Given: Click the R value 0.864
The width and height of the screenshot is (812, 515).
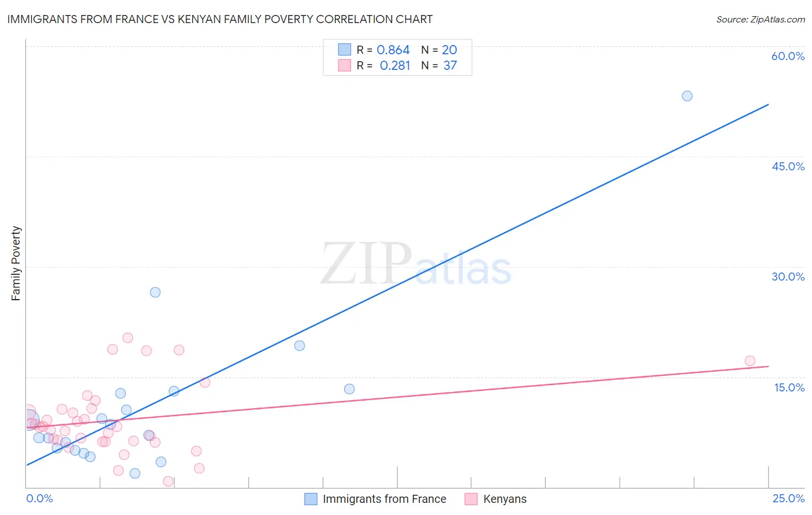Looking at the screenshot, I should (x=393, y=50).
